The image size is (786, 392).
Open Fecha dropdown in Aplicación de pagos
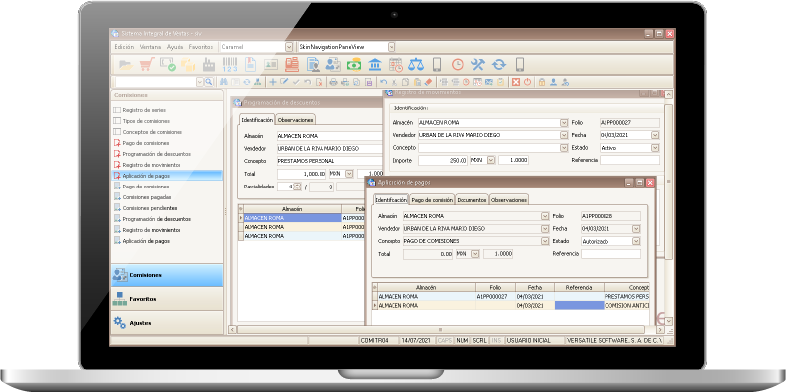[x=636, y=229]
